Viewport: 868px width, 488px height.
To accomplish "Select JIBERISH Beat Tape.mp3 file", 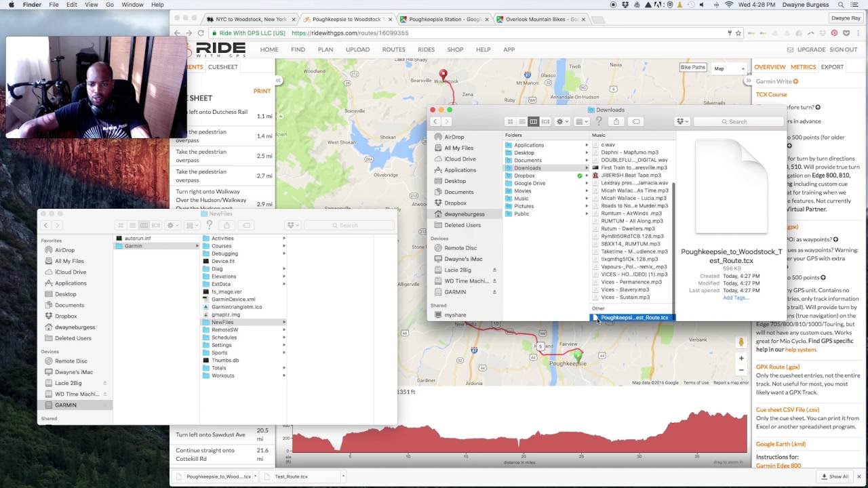I will coord(631,175).
